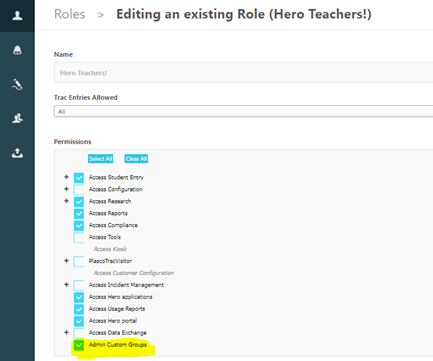Screen dimensions: 433x361
Task: Expand the Access Configuration permission node
Action: tap(66, 189)
